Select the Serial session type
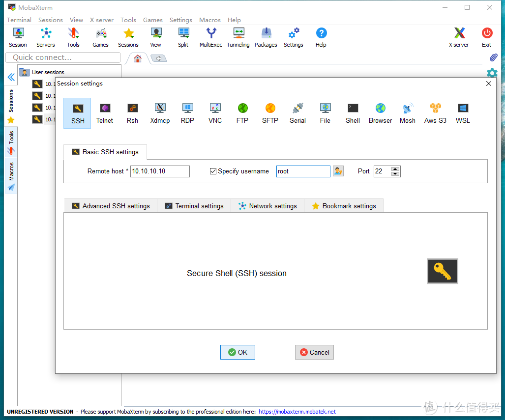Image resolution: width=505 pixels, height=420 pixels. [297, 113]
